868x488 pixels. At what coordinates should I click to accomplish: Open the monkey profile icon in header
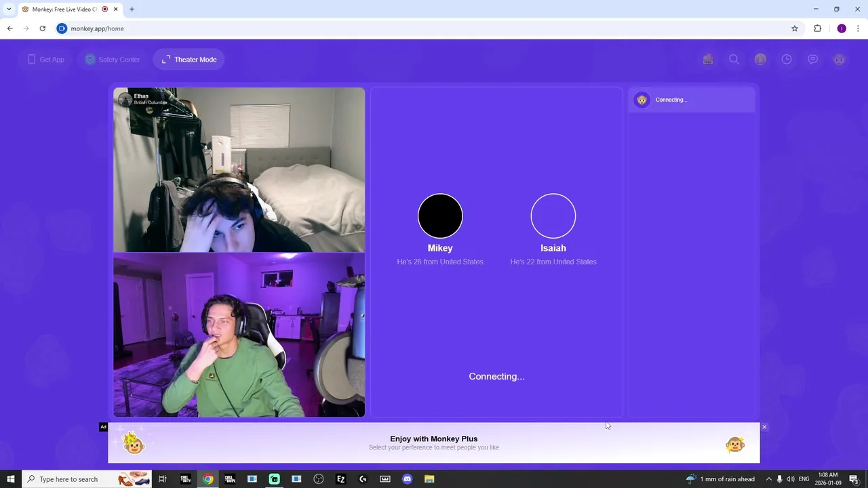(839, 60)
